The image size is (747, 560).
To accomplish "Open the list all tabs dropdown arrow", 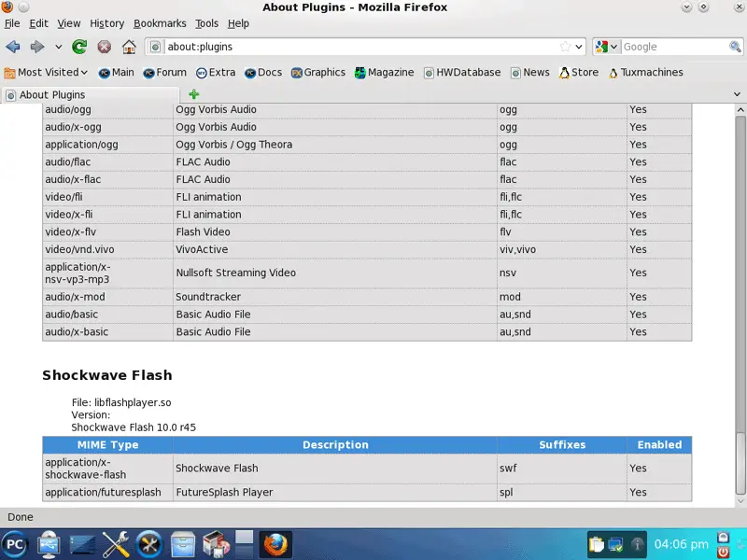I will click(737, 94).
